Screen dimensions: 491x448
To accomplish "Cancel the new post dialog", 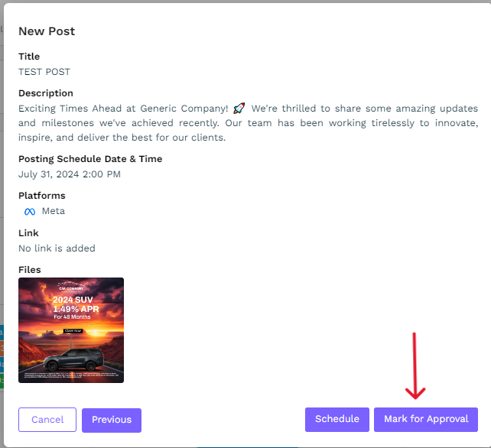I will (x=47, y=420).
